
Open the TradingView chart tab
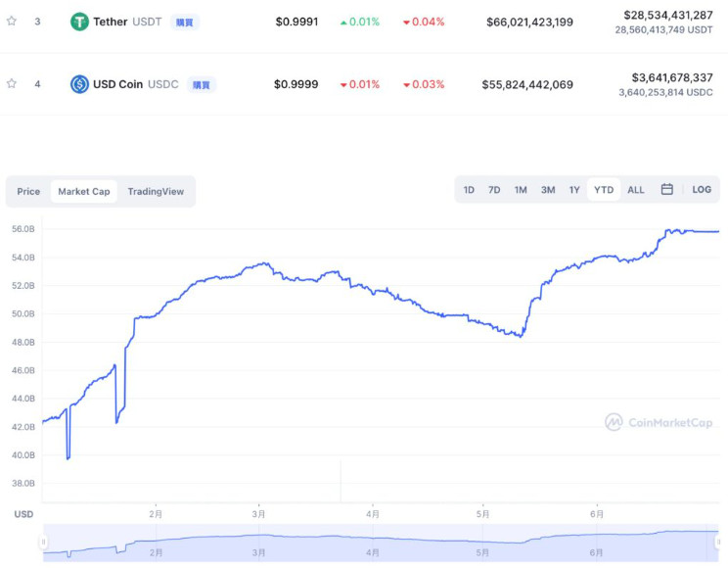[x=156, y=192]
